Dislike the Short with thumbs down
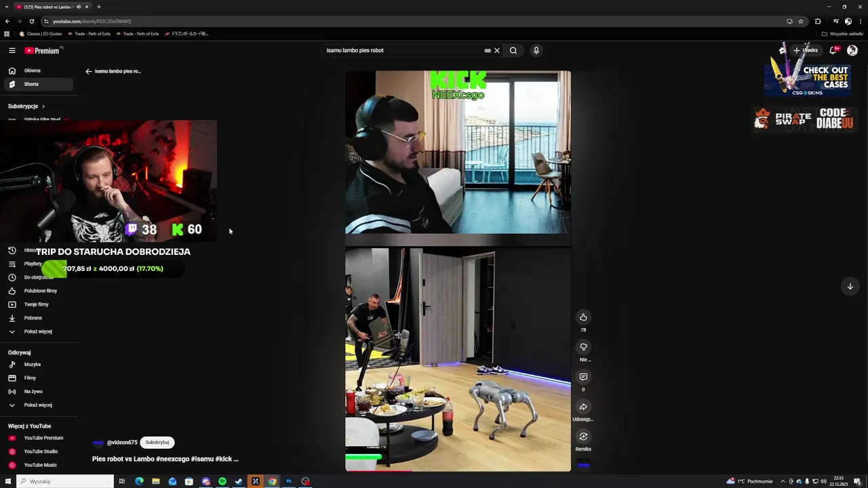This screenshot has height=488, width=868. coord(583,347)
